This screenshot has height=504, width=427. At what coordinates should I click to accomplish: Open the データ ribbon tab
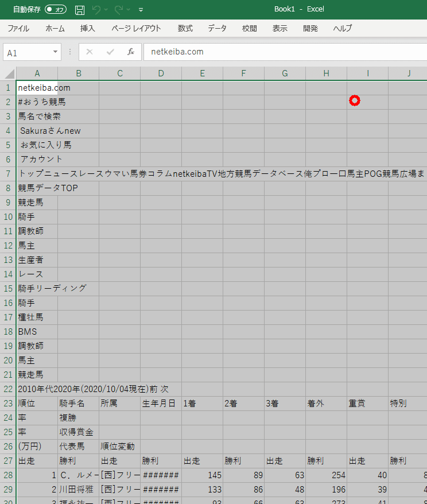coord(217,28)
